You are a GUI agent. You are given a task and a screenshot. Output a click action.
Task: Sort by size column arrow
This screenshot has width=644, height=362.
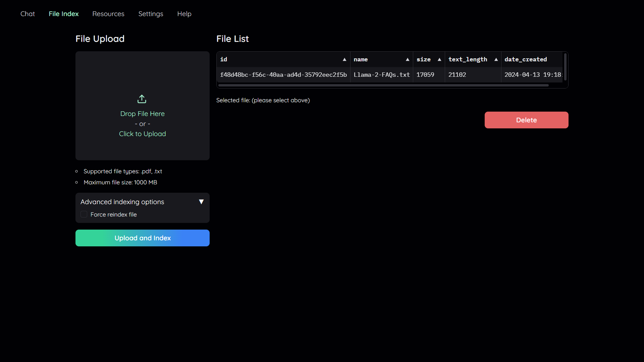439,60
